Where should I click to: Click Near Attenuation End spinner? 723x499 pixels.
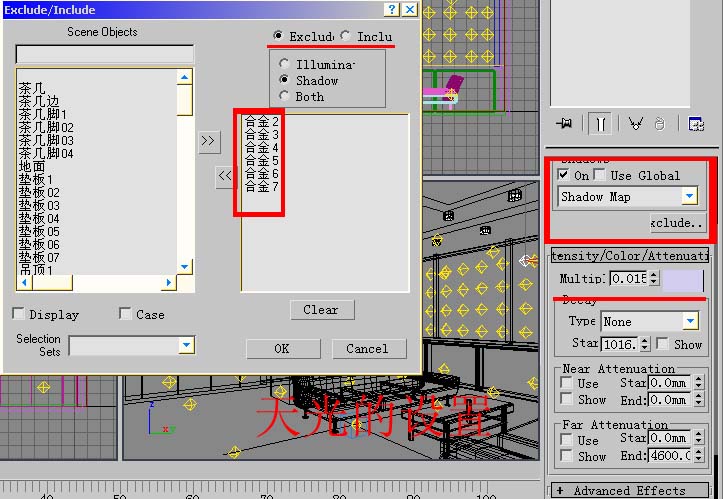click(699, 399)
